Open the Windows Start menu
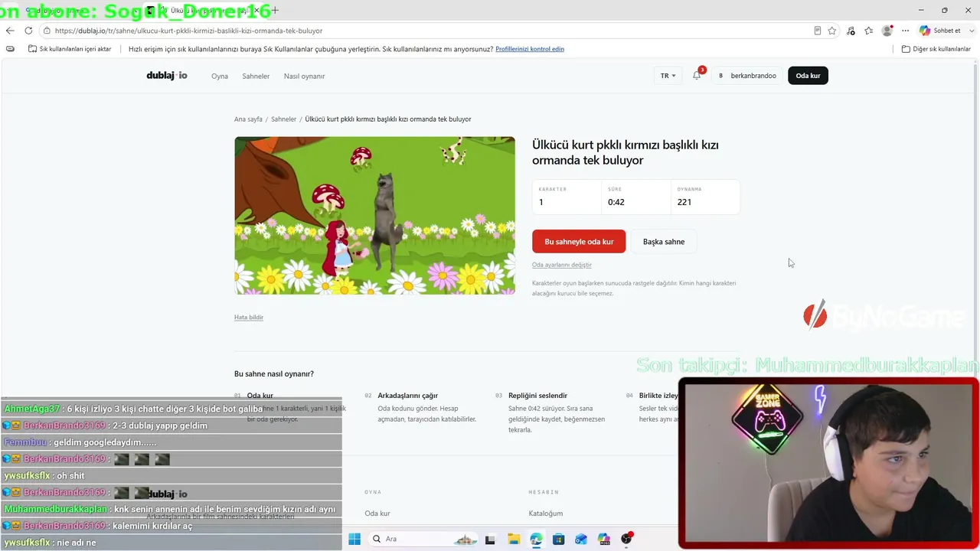Viewport: 980px width, 551px height. tap(354, 539)
